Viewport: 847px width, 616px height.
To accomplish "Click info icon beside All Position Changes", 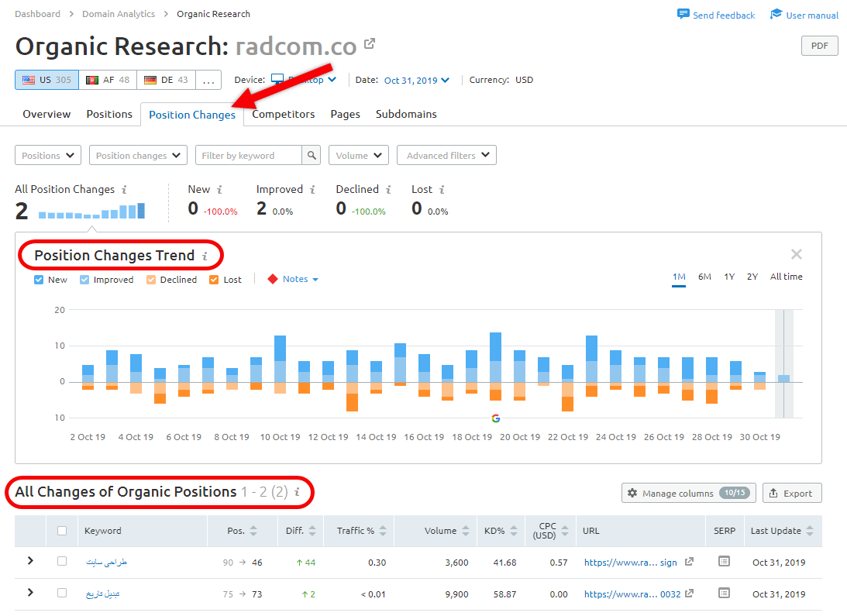I will click(125, 190).
